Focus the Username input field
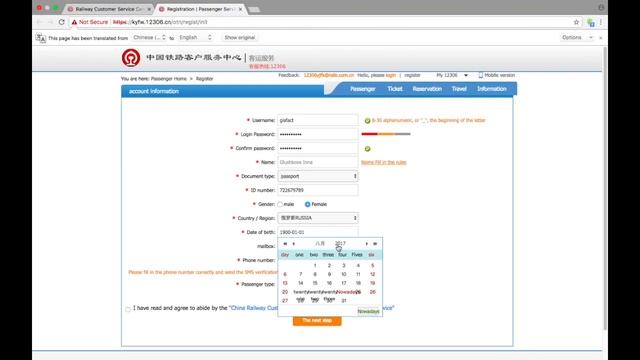The image size is (640, 360). (318, 120)
